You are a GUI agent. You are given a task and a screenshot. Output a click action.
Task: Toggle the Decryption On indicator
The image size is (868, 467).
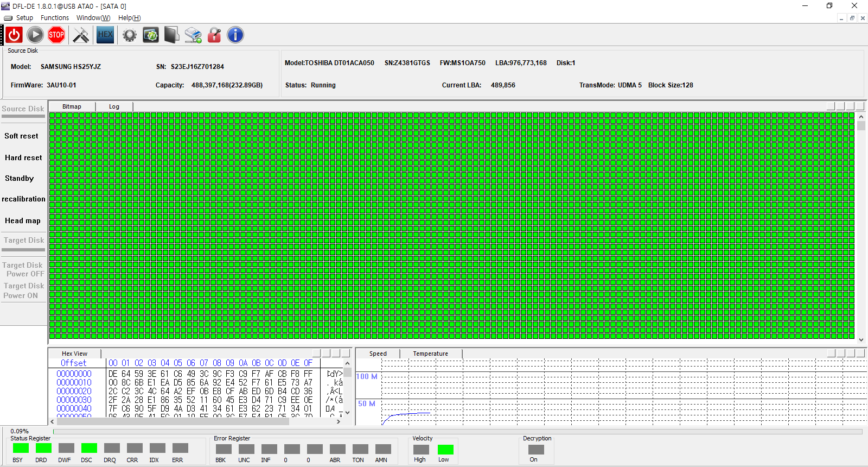click(536, 450)
